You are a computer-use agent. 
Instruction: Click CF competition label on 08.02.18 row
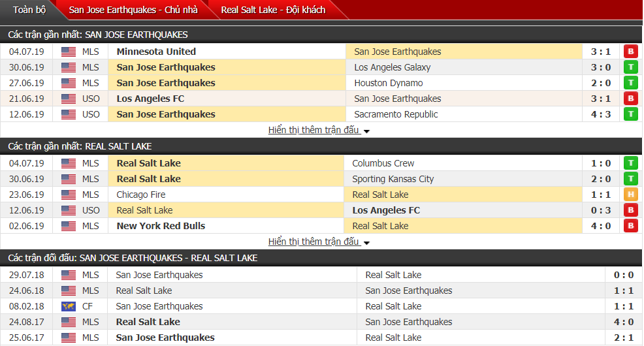coord(88,306)
